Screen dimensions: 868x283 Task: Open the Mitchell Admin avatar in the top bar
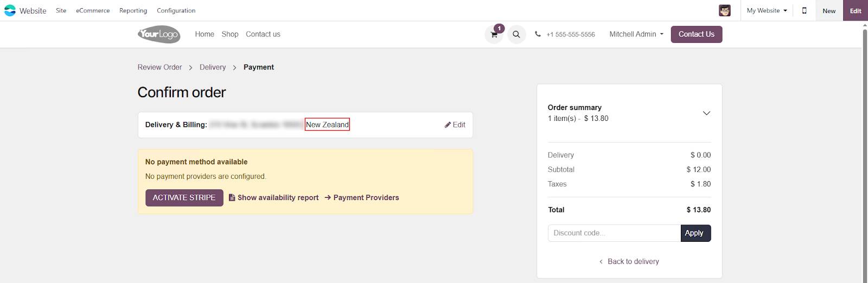pyautogui.click(x=724, y=10)
